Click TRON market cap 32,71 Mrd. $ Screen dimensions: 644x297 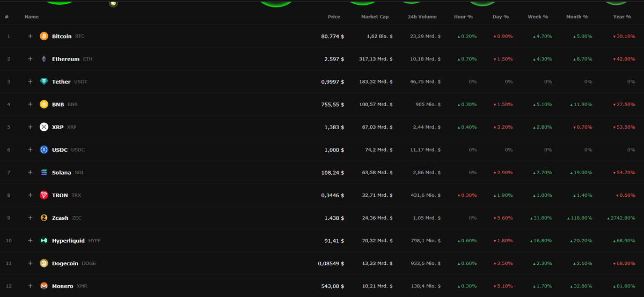pos(377,195)
